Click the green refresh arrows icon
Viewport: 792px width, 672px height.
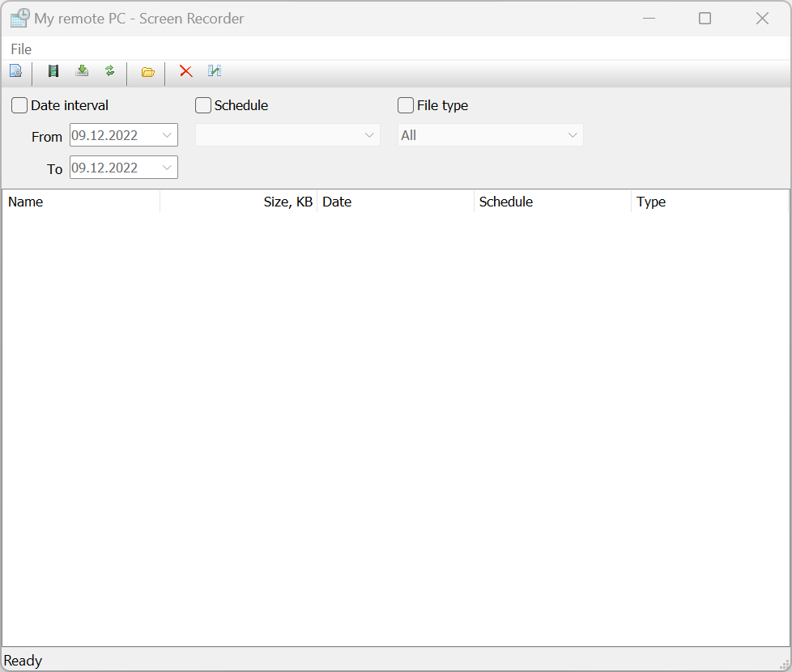pyautogui.click(x=110, y=71)
